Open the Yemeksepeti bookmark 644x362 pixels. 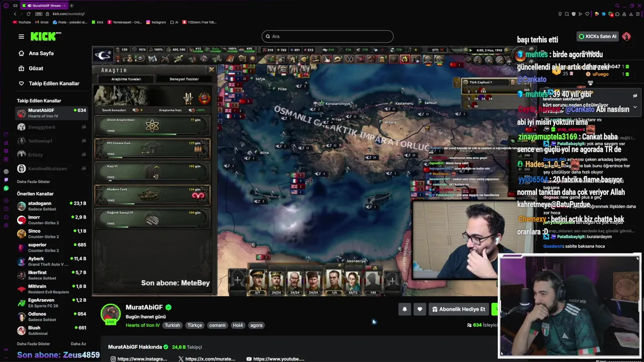click(124, 22)
